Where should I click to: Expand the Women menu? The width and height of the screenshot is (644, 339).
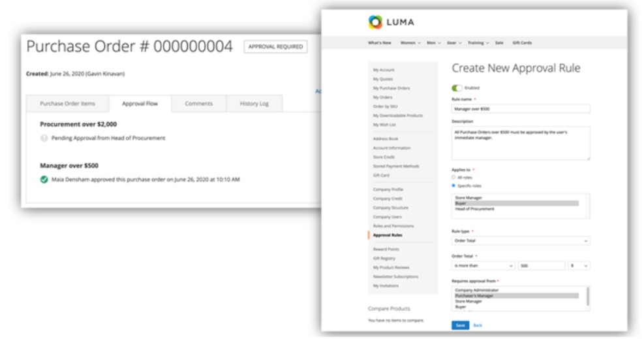[410, 43]
